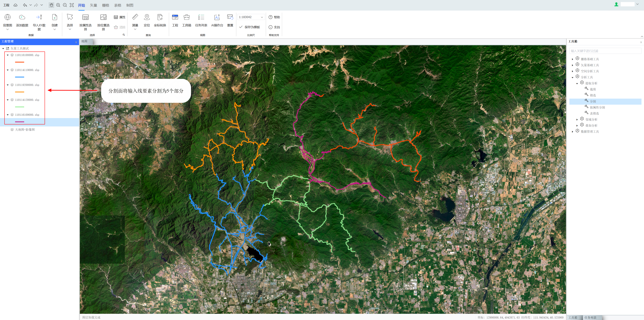The height and width of the screenshot is (320, 644).
Task: Collapse the 提取分析 tool group
Action: click(x=577, y=84)
